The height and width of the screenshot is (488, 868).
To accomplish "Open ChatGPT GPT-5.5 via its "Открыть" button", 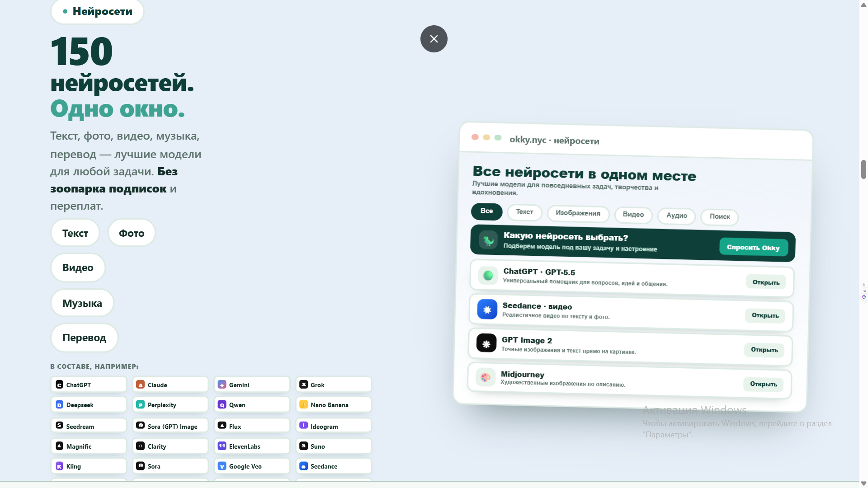I will coord(766,282).
